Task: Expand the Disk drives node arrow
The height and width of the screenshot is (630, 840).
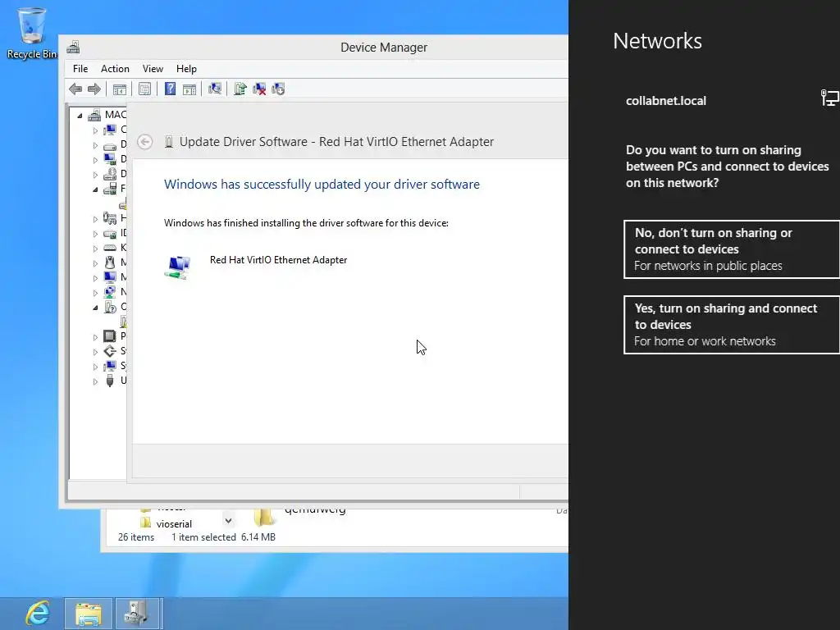Action: (x=95, y=145)
